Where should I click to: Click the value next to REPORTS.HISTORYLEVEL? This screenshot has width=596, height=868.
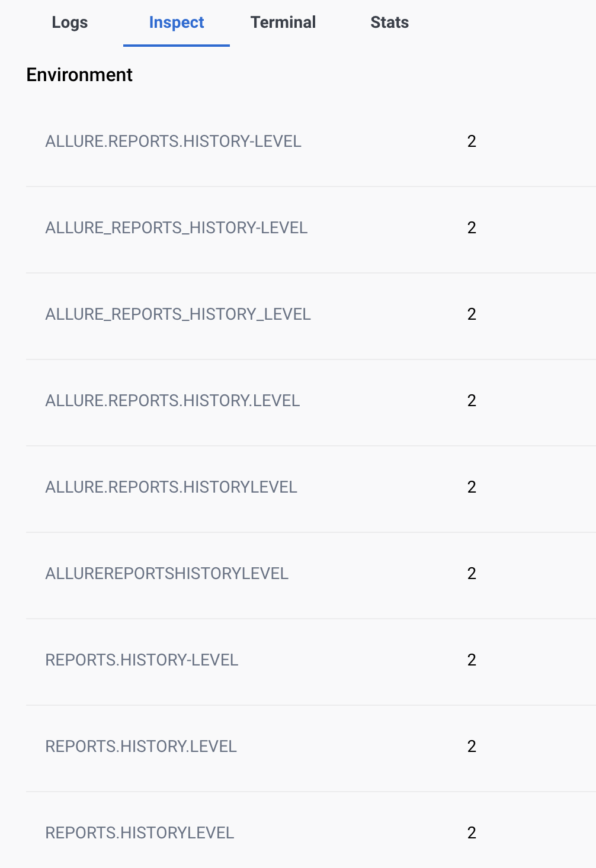point(472,833)
